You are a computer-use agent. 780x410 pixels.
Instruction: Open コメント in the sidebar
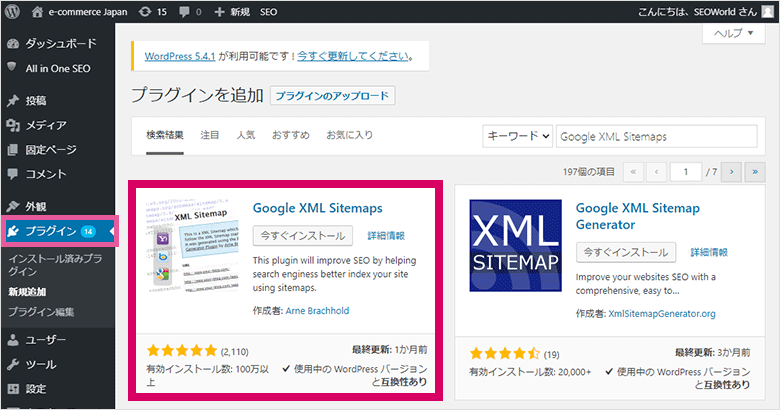pyautogui.click(x=58, y=174)
